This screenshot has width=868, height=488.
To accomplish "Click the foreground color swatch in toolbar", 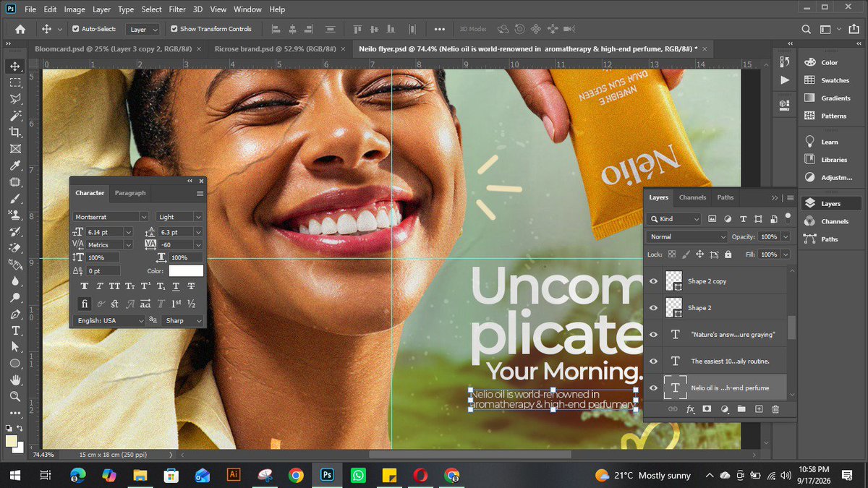I will tap(12, 441).
